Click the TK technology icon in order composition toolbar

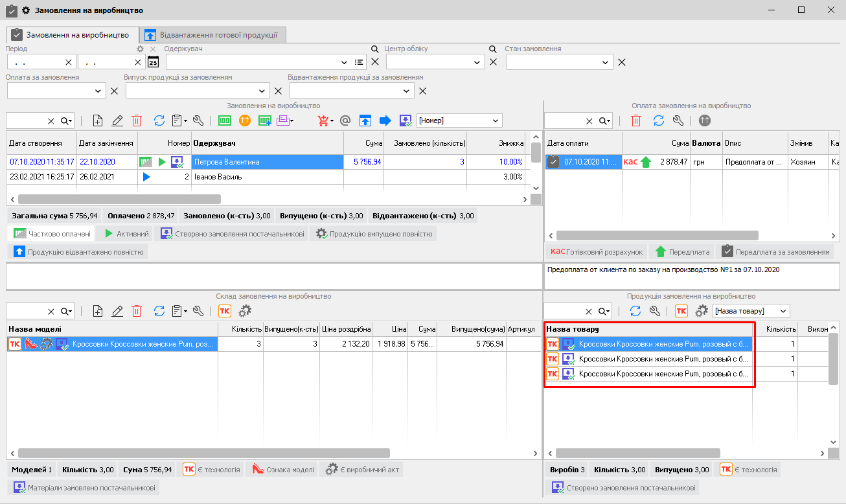coord(224,311)
